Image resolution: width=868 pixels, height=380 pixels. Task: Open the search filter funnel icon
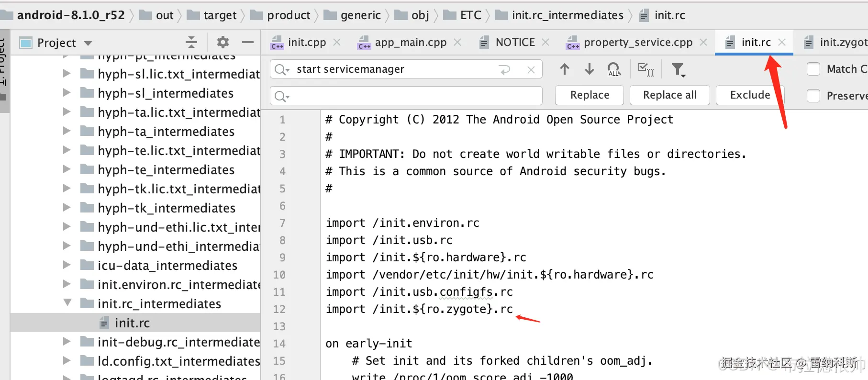(678, 70)
